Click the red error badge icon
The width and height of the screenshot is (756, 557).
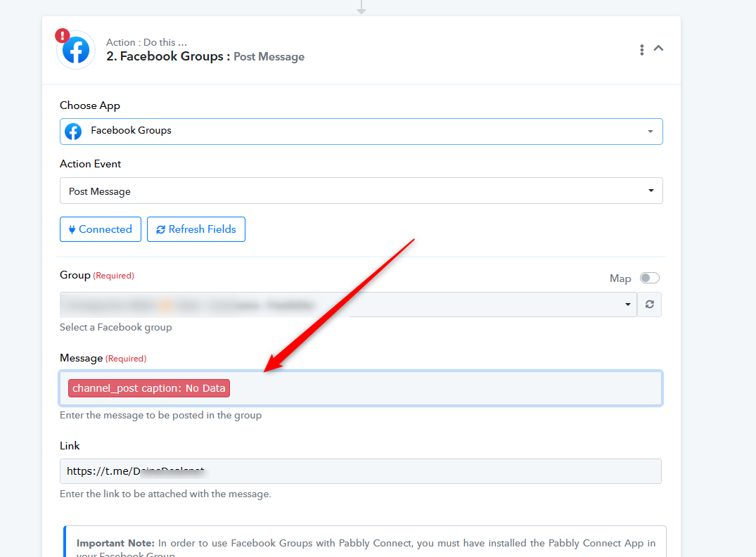(x=62, y=35)
